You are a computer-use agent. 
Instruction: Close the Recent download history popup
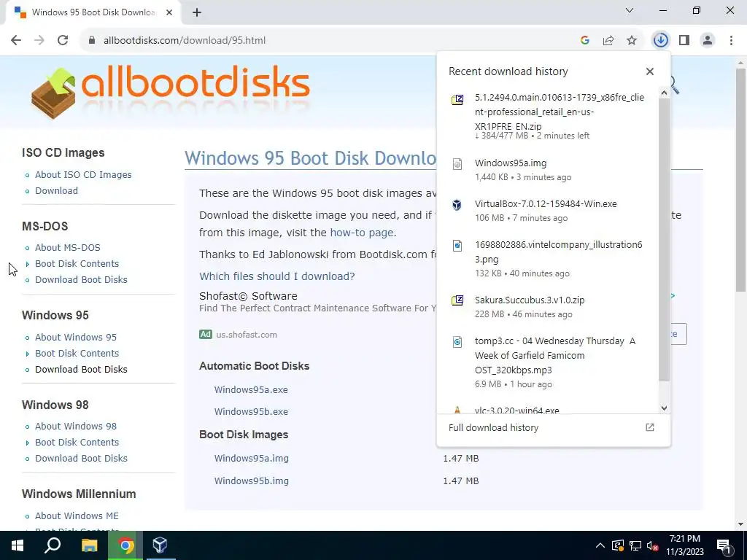[x=650, y=71]
